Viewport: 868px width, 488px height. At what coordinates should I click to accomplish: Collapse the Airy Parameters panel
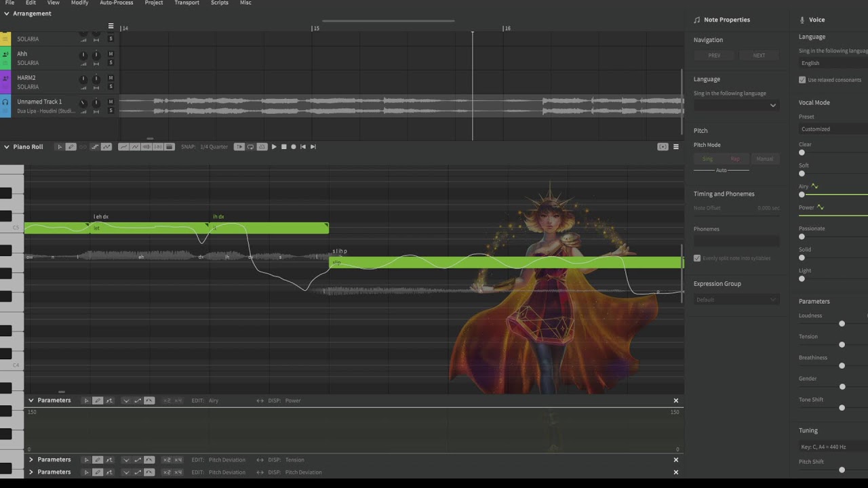coord(31,401)
